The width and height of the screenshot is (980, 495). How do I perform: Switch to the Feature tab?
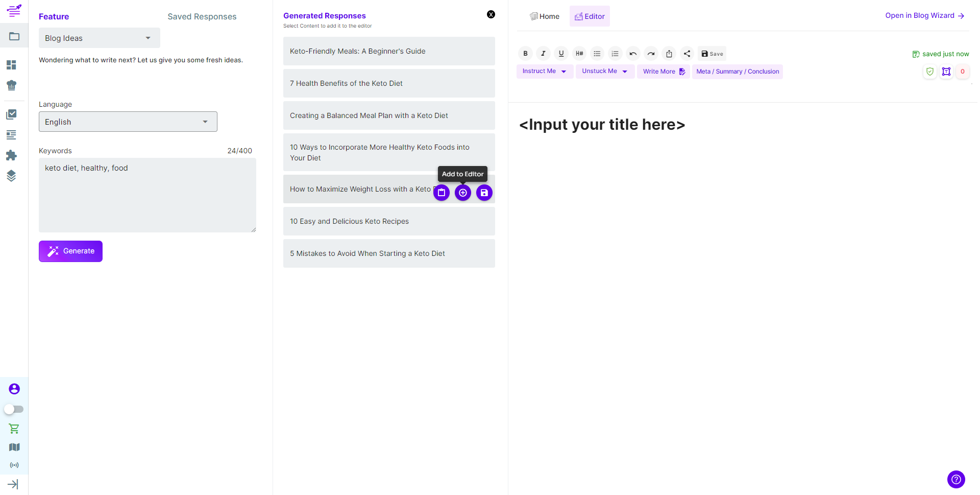pyautogui.click(x=54, y=16)
